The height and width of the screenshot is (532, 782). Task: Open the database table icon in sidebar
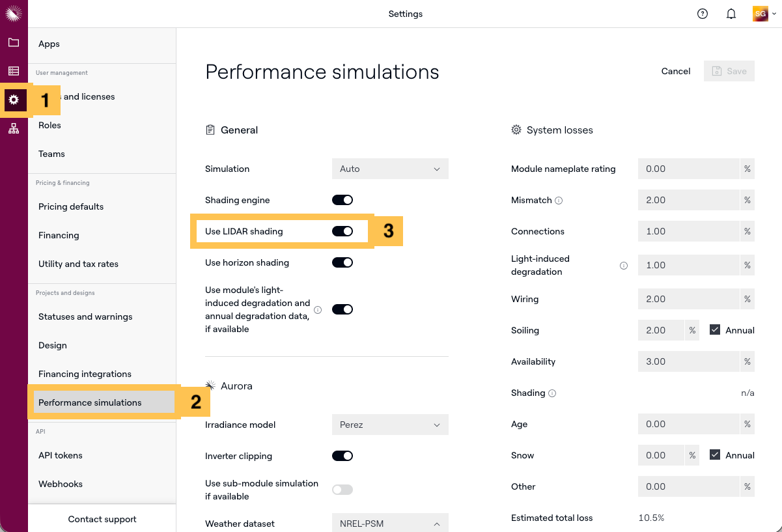tap(14, 71)
